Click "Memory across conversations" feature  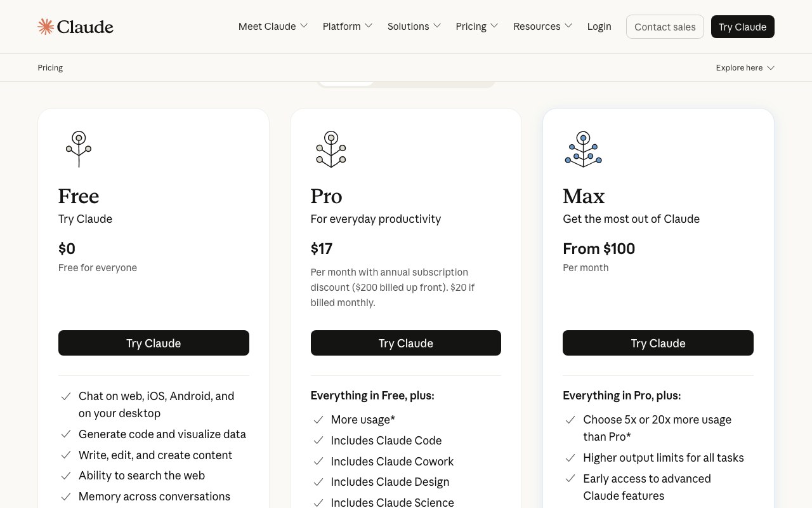[154, 497]
